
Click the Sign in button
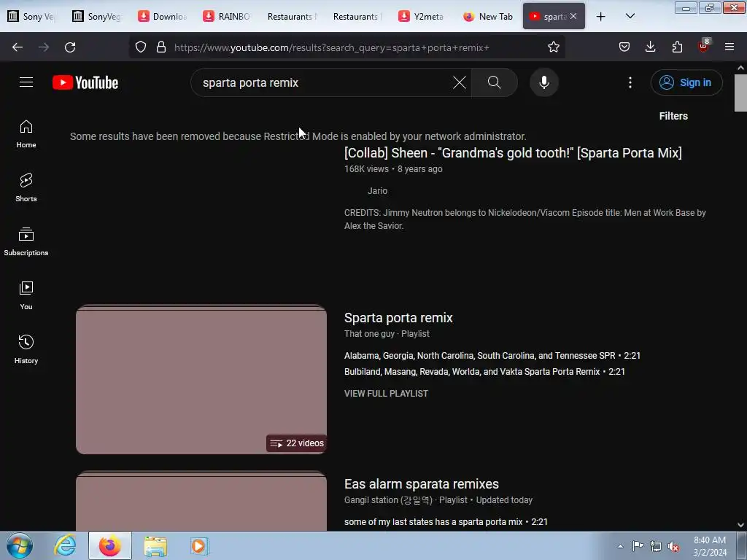click(686, 82)
